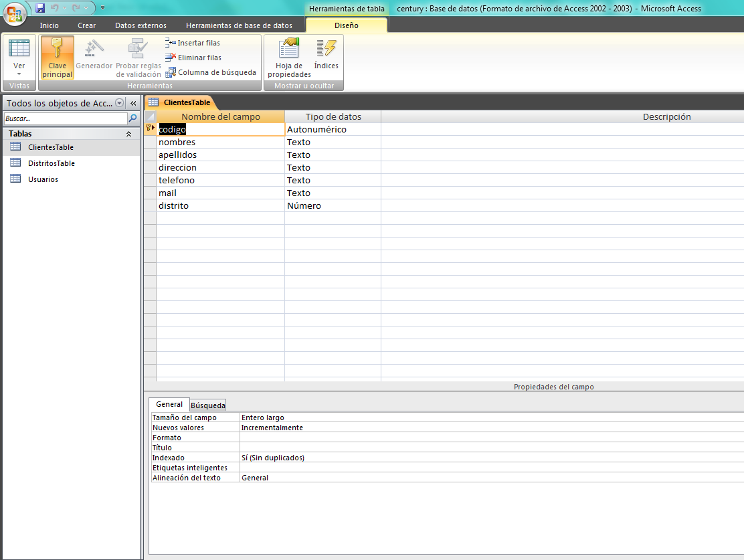
Task: Click the search magnifier icon
Action: click(133, 118)
